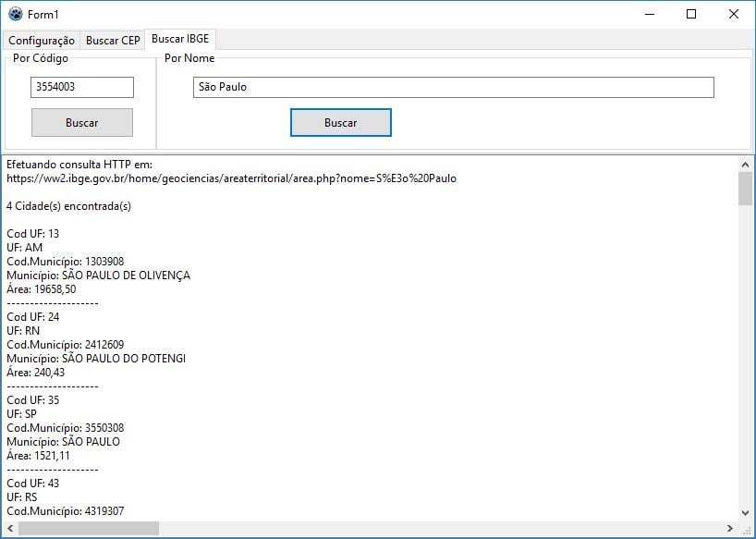Image resolution: width=756 pixels, height=539 pixels.
Task: Click the 'UF: RN' line
Action: 23,331
